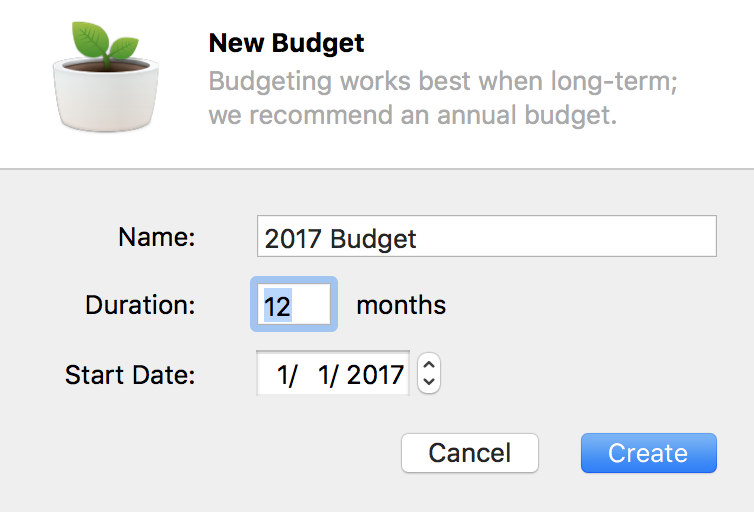The width and height of the screenshot is (754, 512).
Task: Select the month segment of Start Date
Action: [x=287, y=375]
